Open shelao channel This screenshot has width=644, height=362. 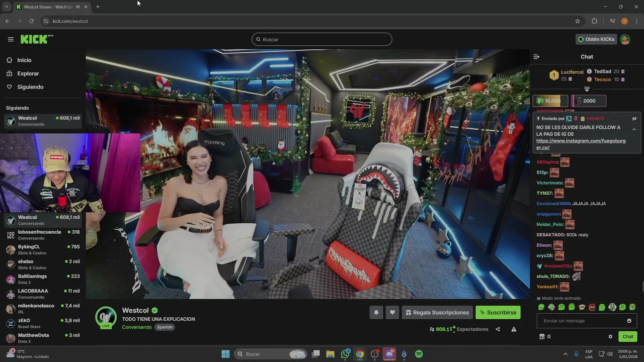[x=43, y=264]
